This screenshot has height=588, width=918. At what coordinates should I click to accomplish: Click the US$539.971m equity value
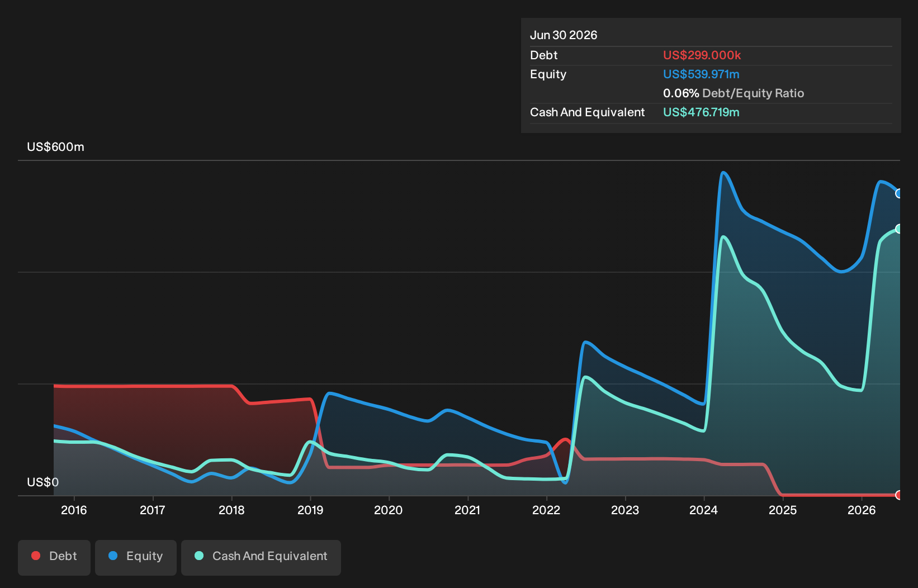coord(701,74)
